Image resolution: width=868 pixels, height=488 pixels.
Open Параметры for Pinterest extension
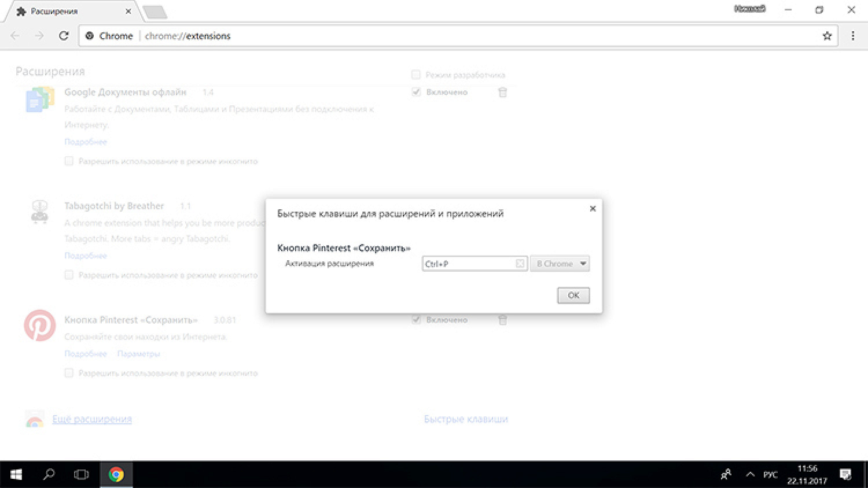click(x=138, y=354)
